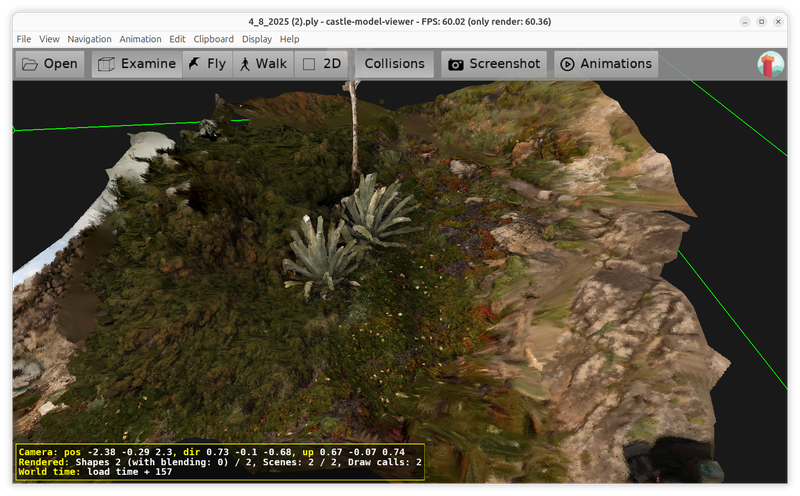This screenshot has height=496, width=800.
Task: Click the Open folder icon
Action: pyautogui.click(x=30, y=64)
